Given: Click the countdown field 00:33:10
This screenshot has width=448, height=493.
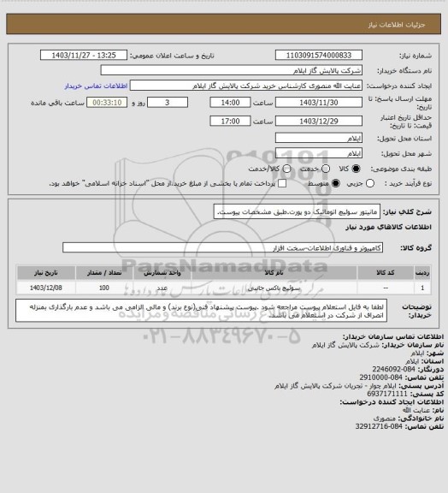Looking at the screenshot, I should click(107, 103).
